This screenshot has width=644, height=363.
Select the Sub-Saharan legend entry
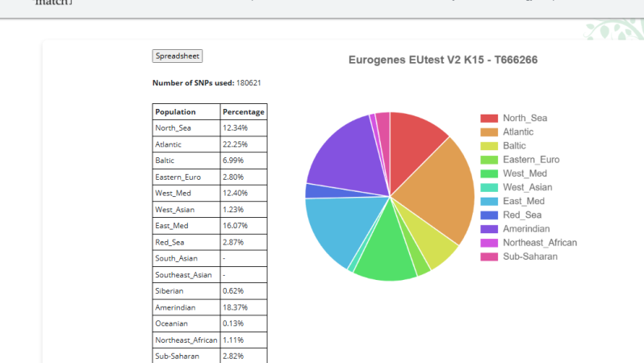click(519, 257)
